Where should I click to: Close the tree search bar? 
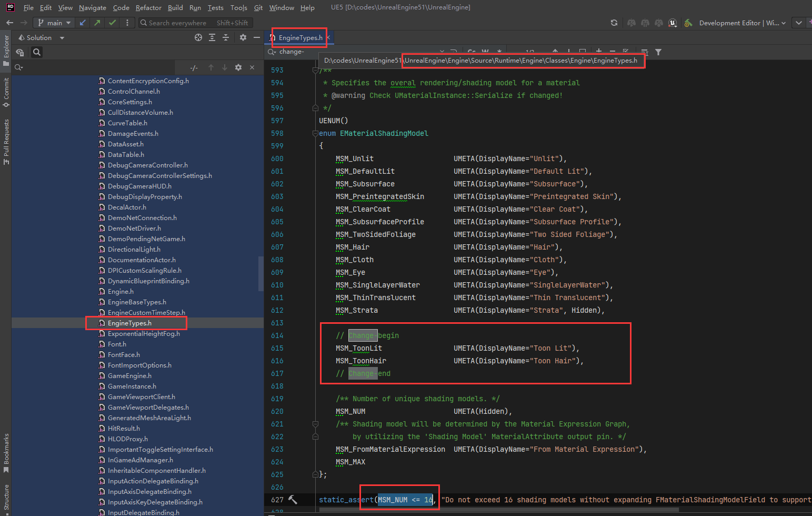point(252,67)
